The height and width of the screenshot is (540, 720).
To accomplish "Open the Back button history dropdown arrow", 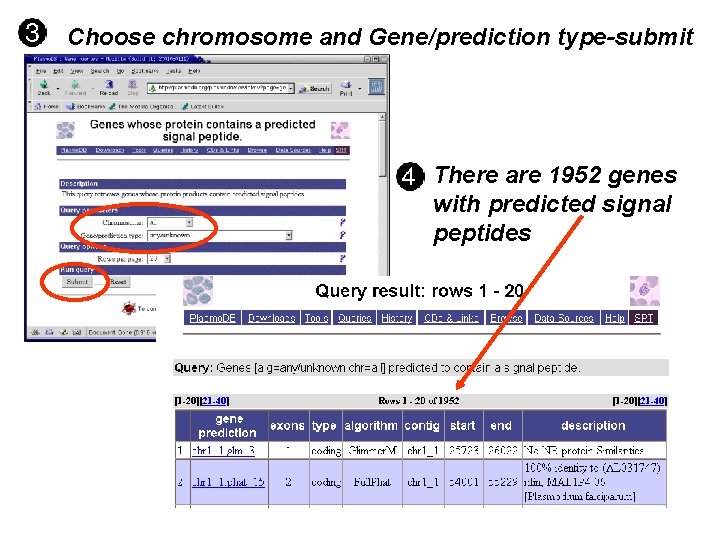I will click(58, 88).
